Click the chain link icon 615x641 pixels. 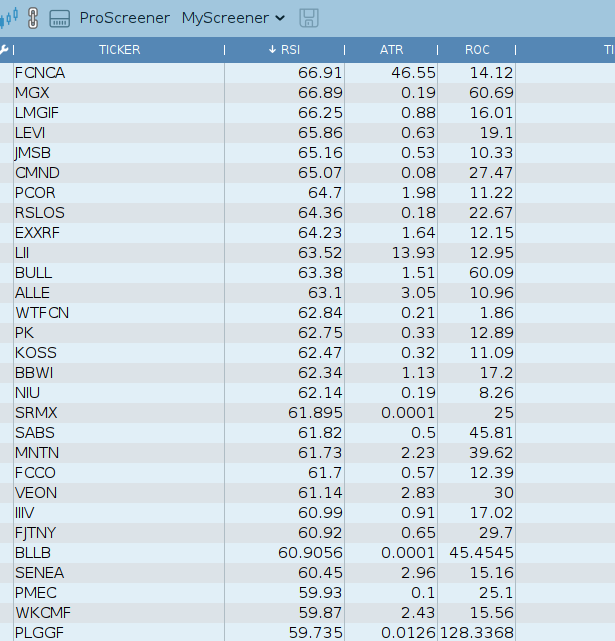point(31,18)
